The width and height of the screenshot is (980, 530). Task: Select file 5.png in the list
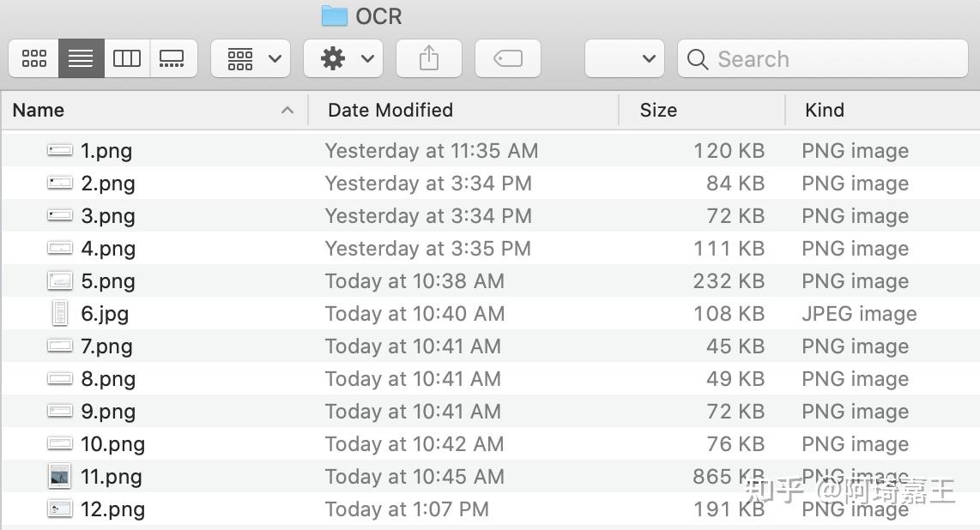click(108, 281)
